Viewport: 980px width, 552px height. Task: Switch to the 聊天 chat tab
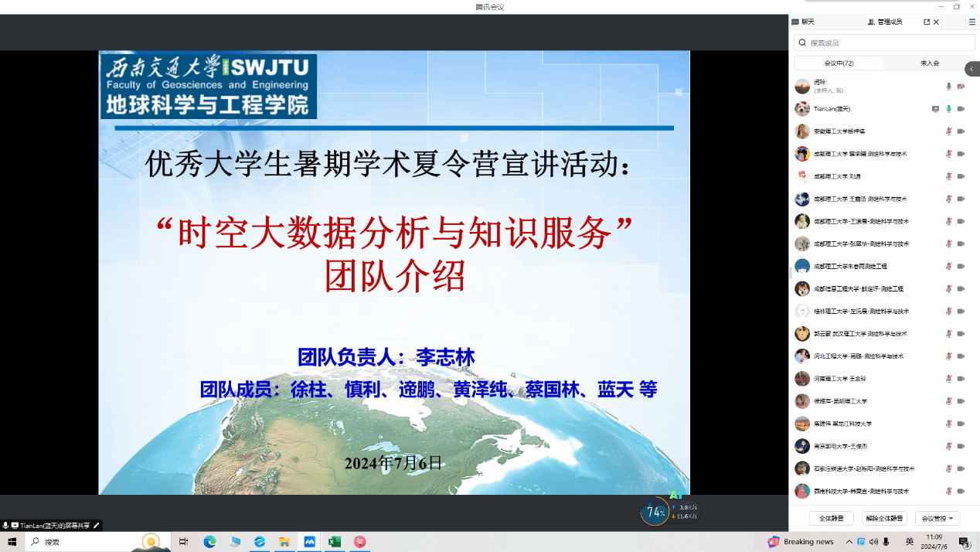click(x=804, y=22)
